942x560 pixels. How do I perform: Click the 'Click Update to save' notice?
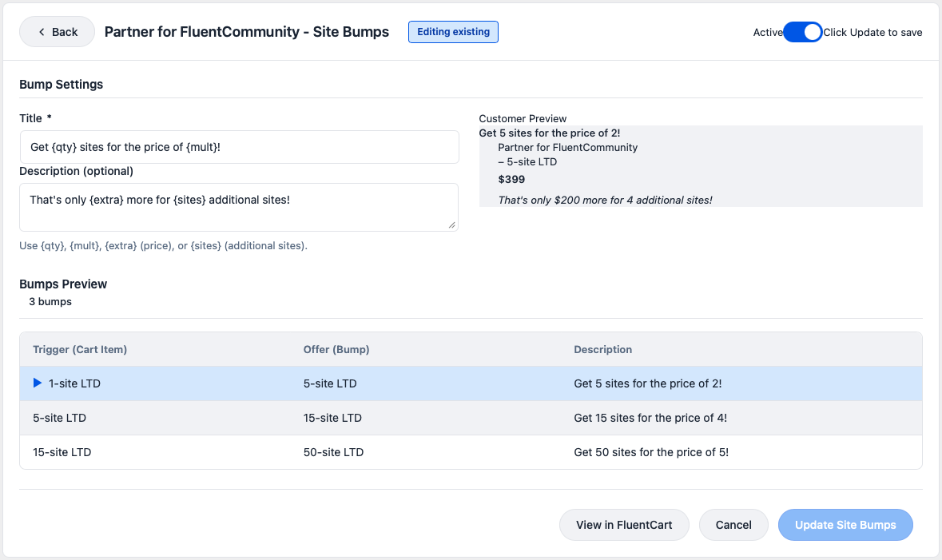pyautogui.click(x=872, y=33)
